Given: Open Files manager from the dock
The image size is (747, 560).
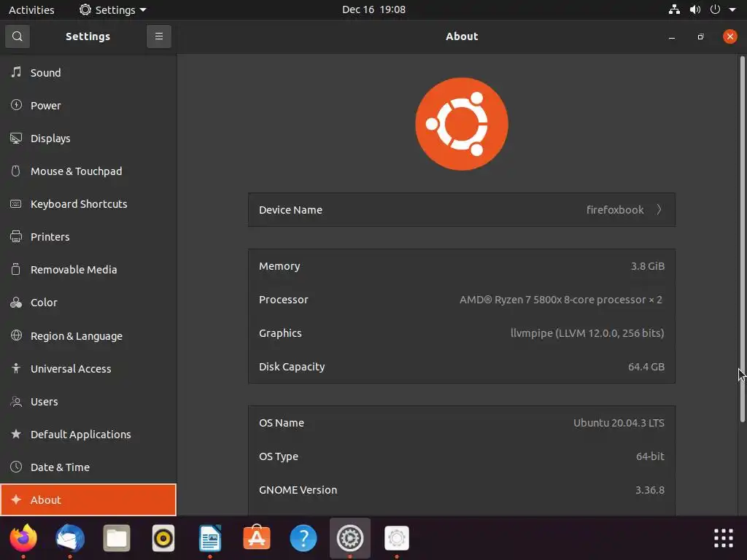Looking at the screenshot, I should [116, 538].
